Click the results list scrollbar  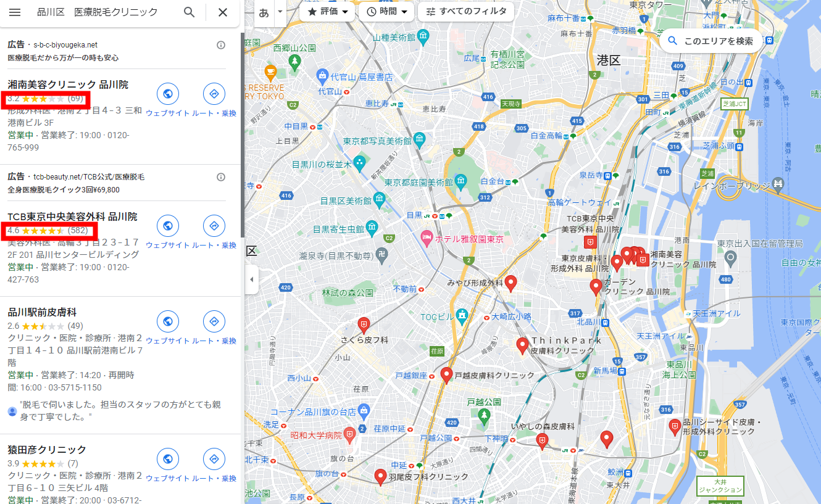point(242,136)
